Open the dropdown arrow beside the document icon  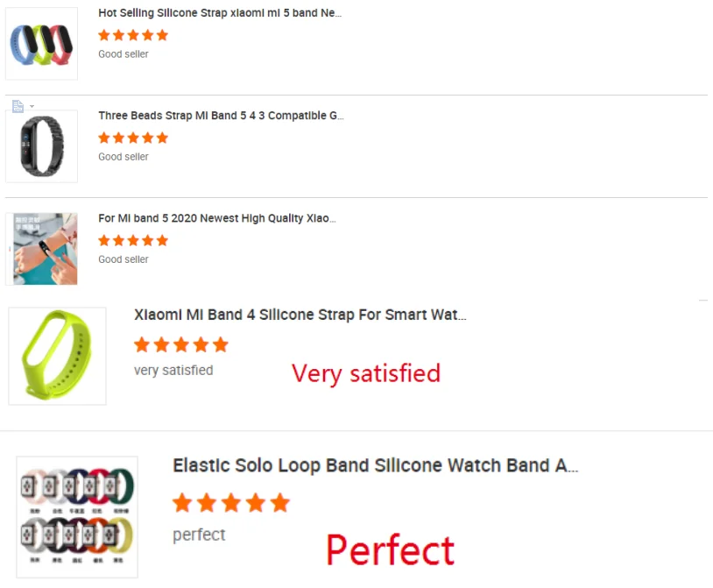click(32, 106)
